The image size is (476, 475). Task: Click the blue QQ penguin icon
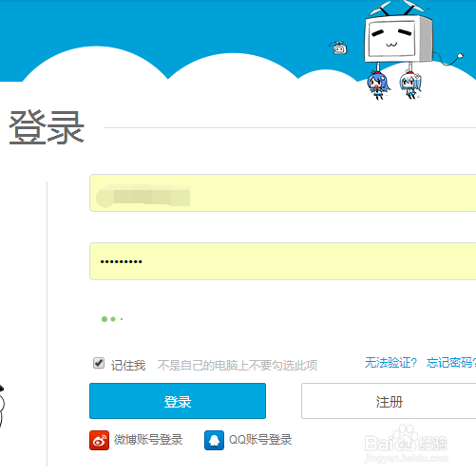click(x=214, y=440)
